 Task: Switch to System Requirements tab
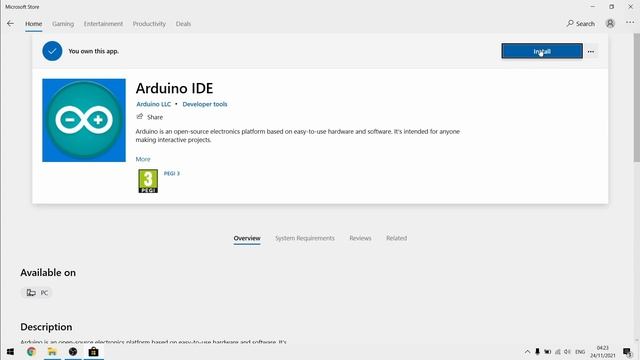[x=304, y=238]
